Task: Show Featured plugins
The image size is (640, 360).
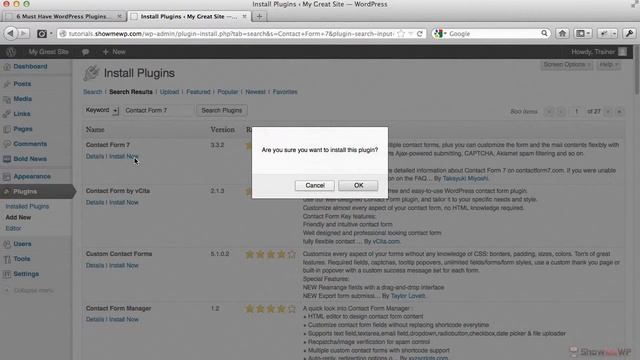Action: pyautogui.click(x=198, y=92)
